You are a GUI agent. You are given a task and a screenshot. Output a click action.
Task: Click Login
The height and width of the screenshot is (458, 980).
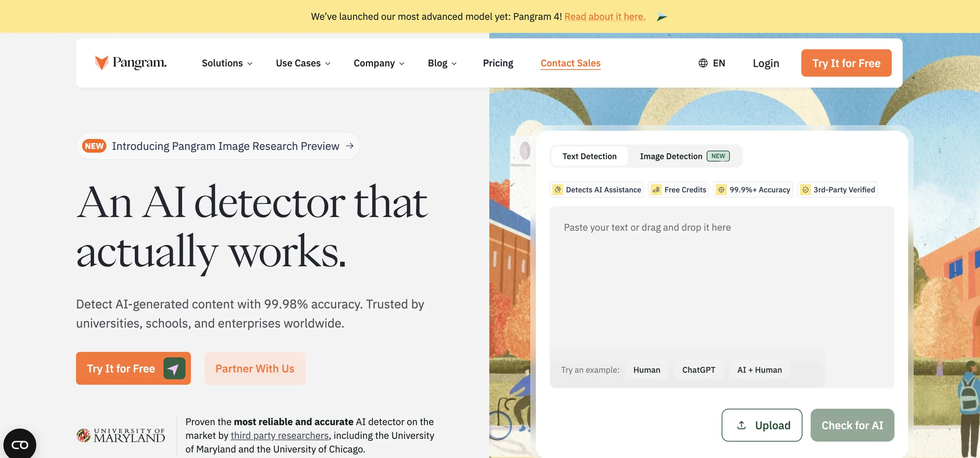766,63
